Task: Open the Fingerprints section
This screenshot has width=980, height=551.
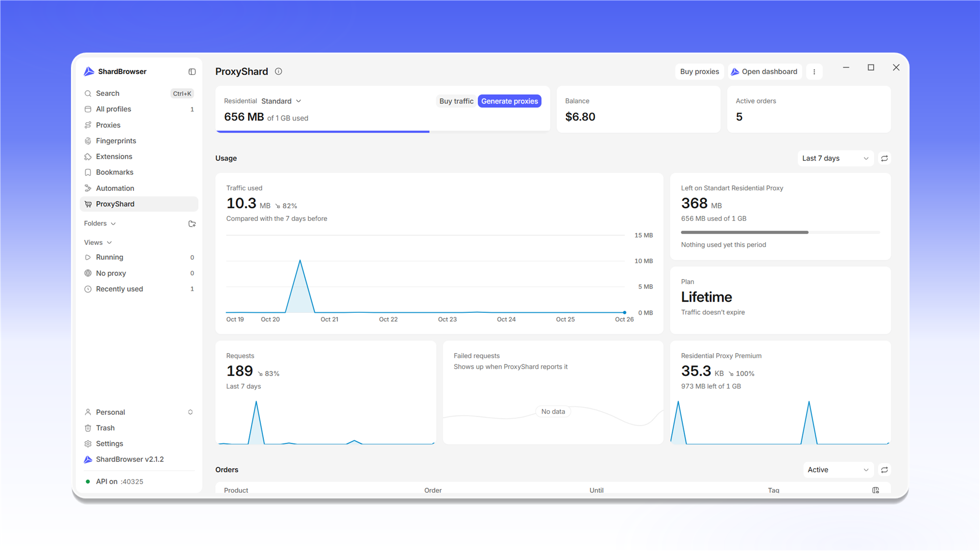Action: tap(139, 141)
